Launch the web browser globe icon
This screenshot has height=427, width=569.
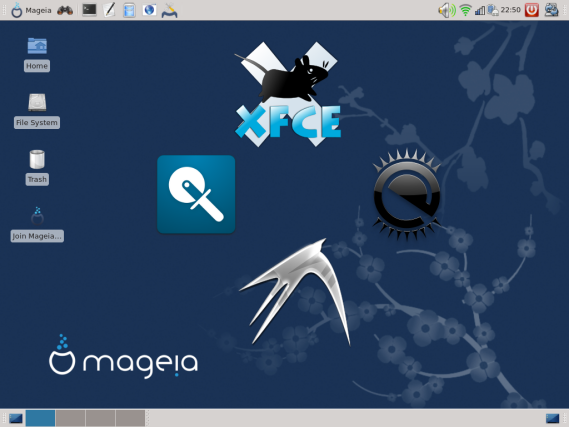click(149, 10)
